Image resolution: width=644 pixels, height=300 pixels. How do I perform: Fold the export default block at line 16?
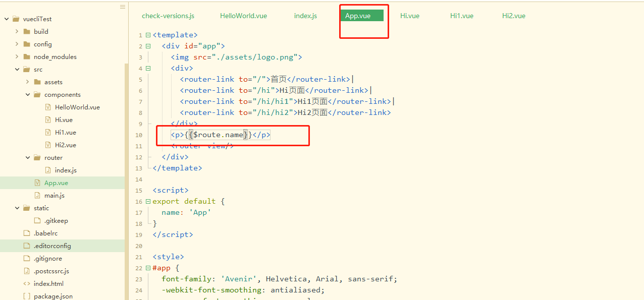[148, 202]
